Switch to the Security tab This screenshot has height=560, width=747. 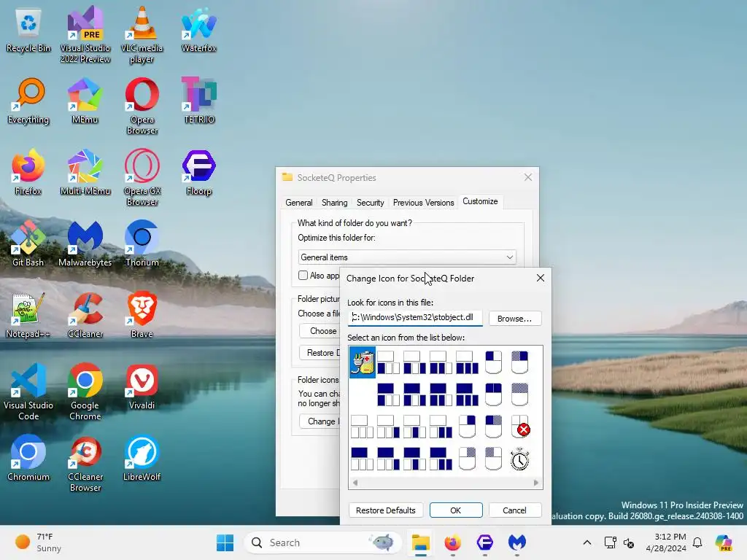coord(370,203)
